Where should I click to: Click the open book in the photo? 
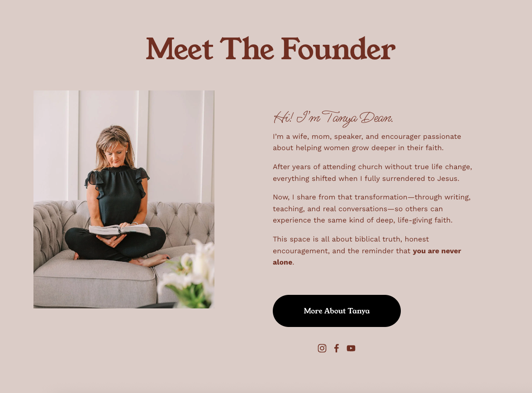[x=119, y=230]
